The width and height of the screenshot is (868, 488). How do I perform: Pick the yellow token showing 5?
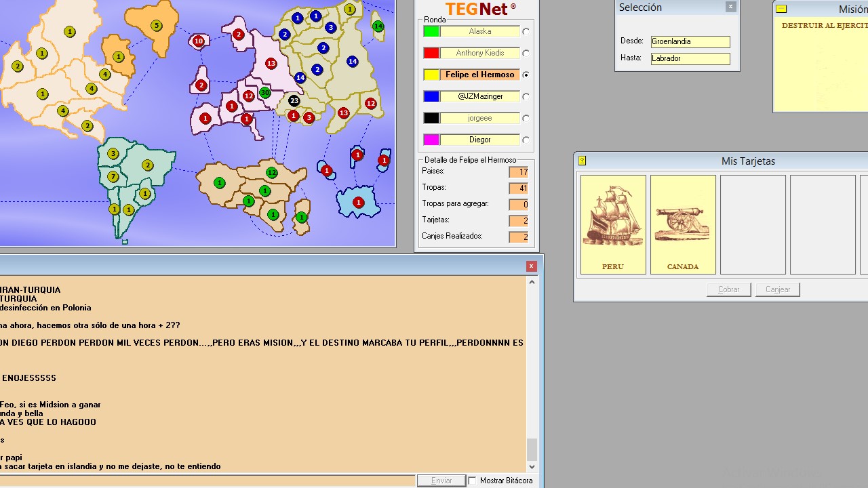(157, 26)
